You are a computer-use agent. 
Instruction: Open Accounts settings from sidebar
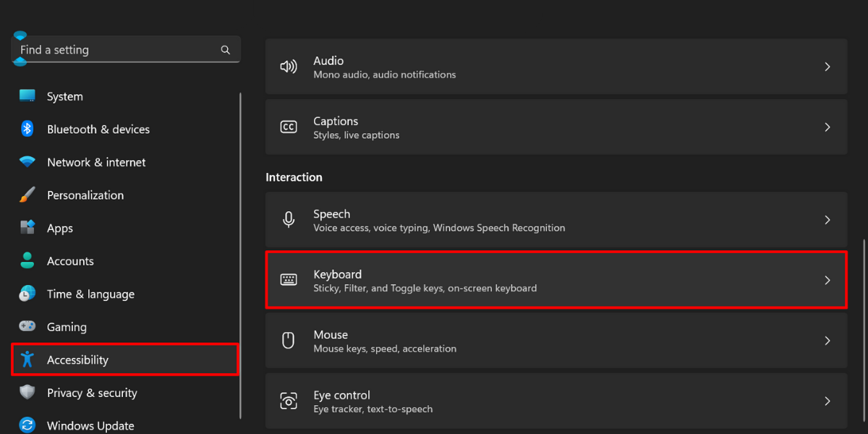(70, 260)
